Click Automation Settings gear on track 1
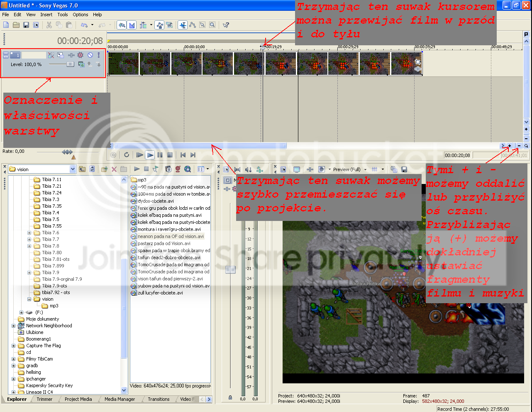This screenshot has width=532, height=412. [81, 55]
